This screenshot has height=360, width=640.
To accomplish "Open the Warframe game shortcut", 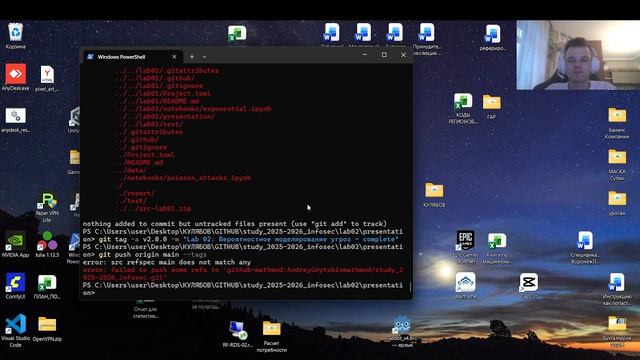I will [465, 285].
